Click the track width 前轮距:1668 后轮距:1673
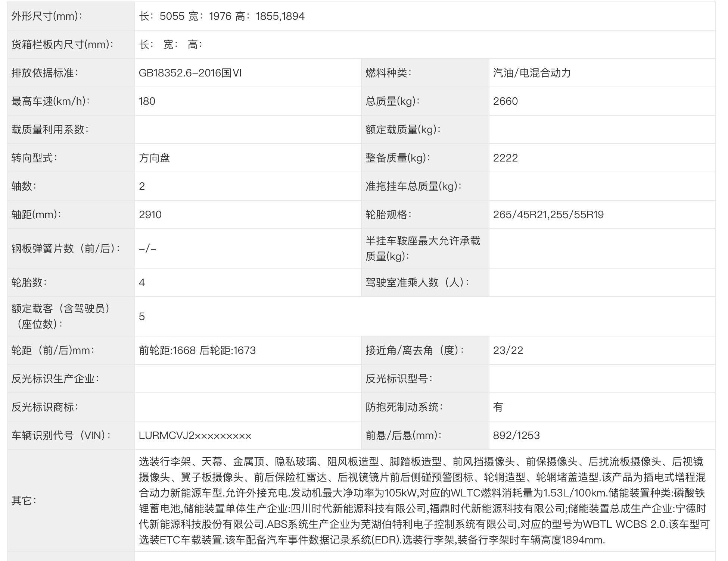 (197, 351)
